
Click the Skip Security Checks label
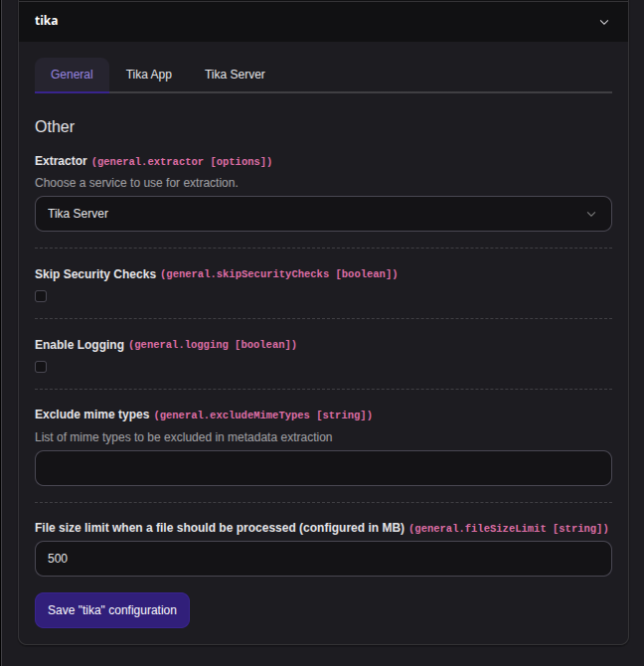[95, 274]
